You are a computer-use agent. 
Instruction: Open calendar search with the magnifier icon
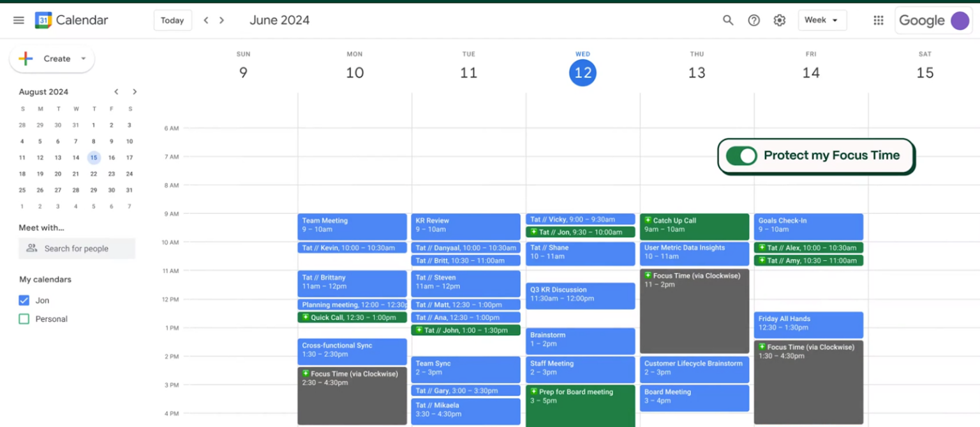727,20
